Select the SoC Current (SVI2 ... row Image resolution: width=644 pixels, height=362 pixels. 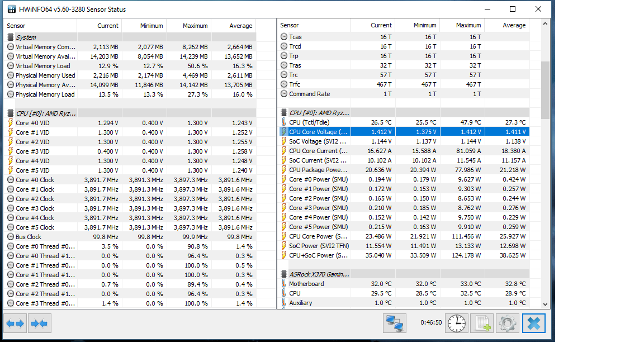pos(404,160)
